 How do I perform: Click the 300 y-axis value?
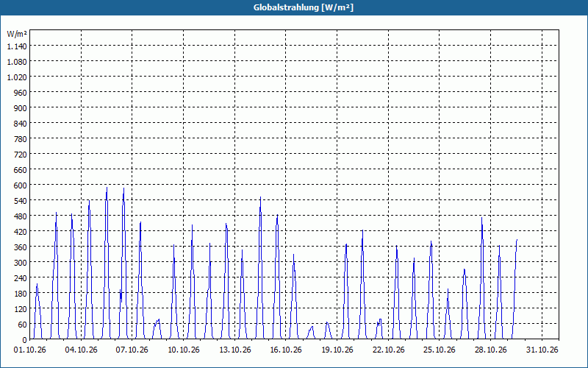[21, 263]
